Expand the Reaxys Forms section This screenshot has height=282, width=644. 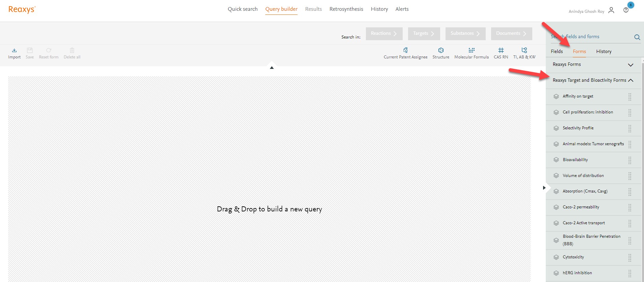coord(630,65)
